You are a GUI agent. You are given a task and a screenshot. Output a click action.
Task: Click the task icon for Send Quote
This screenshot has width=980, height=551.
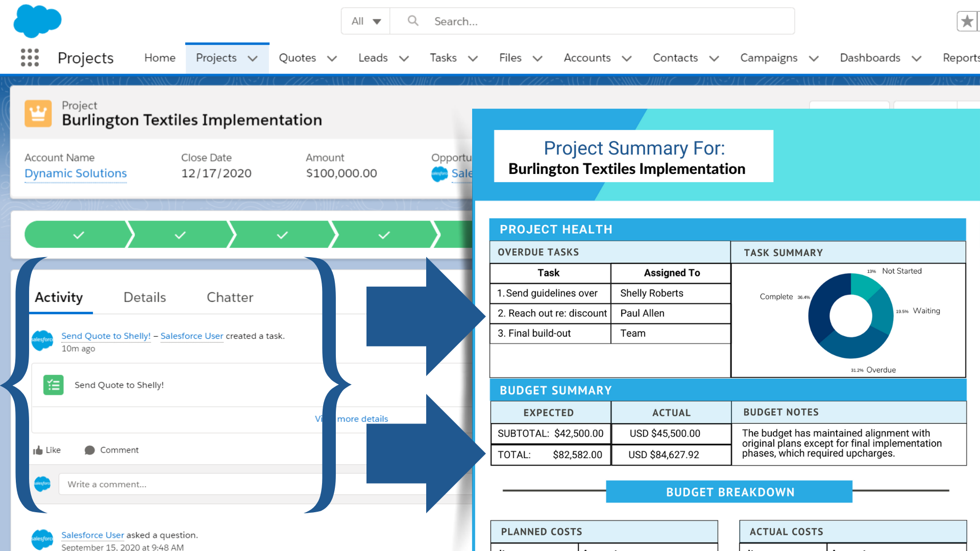coord(54,384)
